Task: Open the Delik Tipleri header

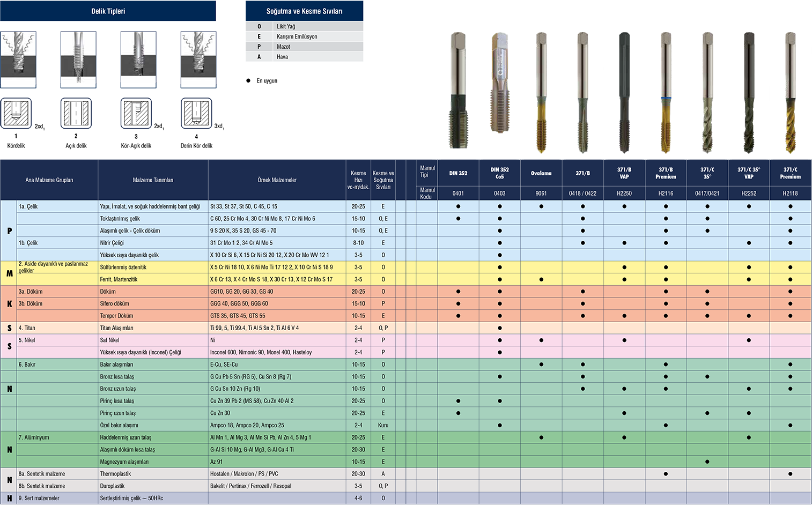Action: [108, 11]
